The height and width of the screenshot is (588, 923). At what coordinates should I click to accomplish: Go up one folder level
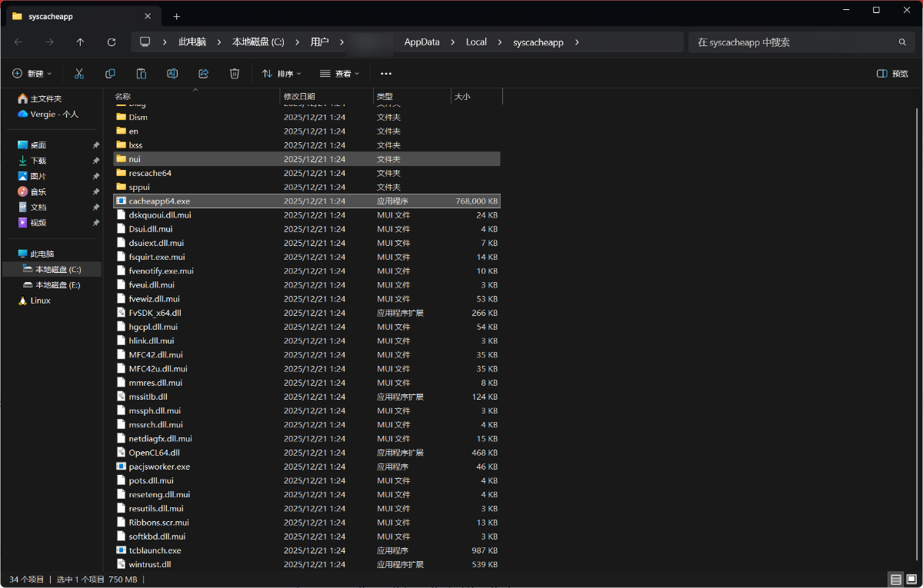coord(80,42)
